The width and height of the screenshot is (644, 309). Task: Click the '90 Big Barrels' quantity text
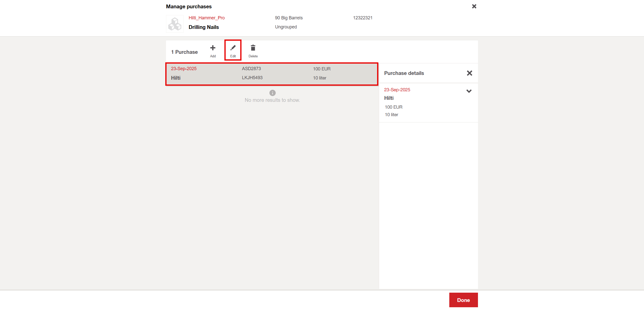(289, 18)
